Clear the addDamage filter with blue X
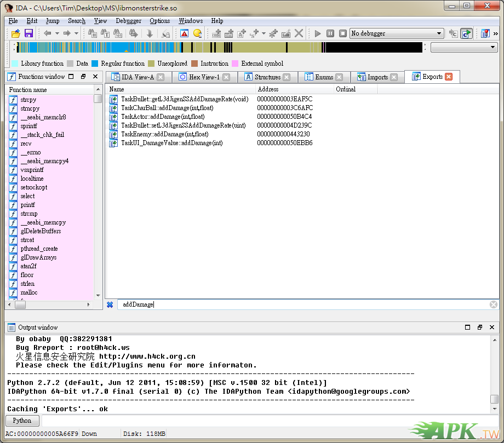The image size is (504, 443). (110, 304)
